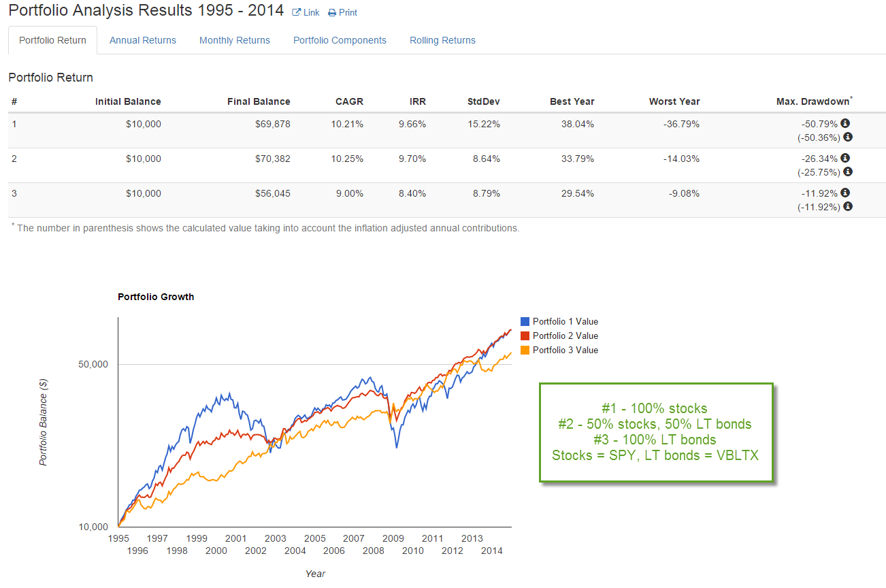Switch to the Annual Returns tab
886x588 pixels.
(x=143, y=40)
